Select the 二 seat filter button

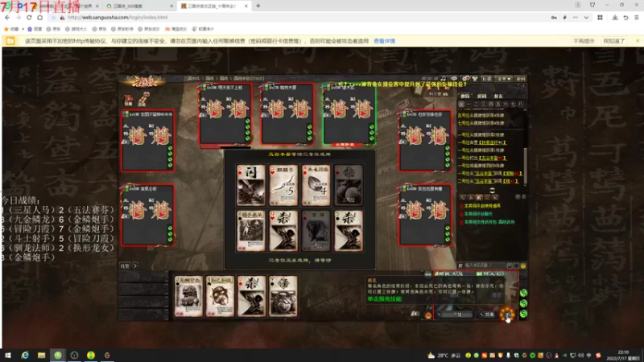(x=476, y=105)
